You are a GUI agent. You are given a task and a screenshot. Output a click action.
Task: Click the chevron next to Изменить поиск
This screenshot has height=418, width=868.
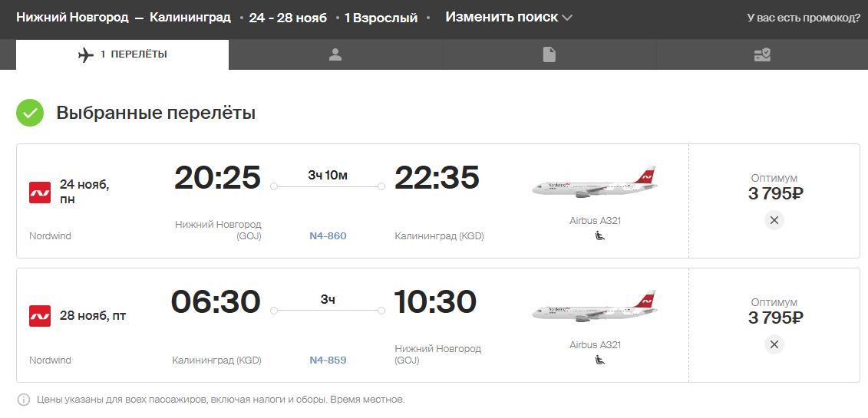pos(566,18)
